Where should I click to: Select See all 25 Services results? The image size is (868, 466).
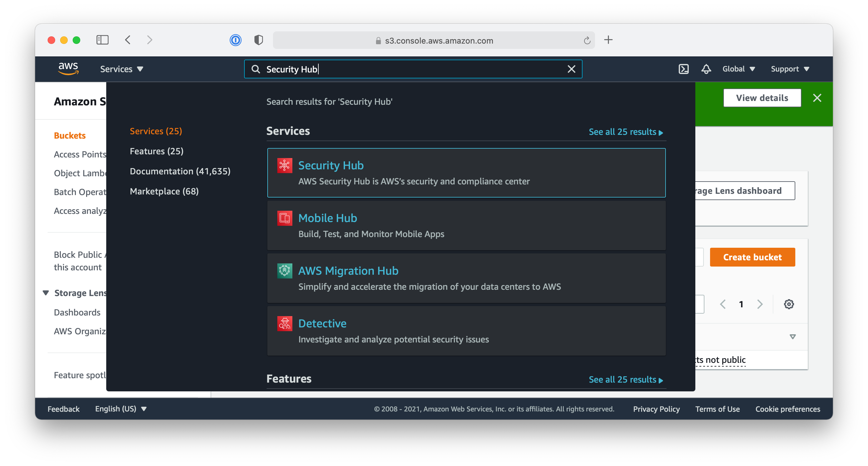click(x=625, y=132)
